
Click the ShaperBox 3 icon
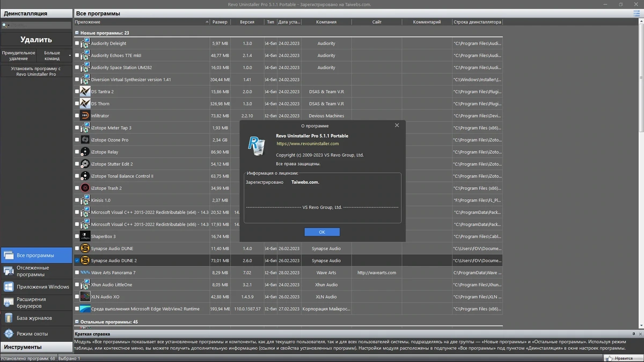85,237
